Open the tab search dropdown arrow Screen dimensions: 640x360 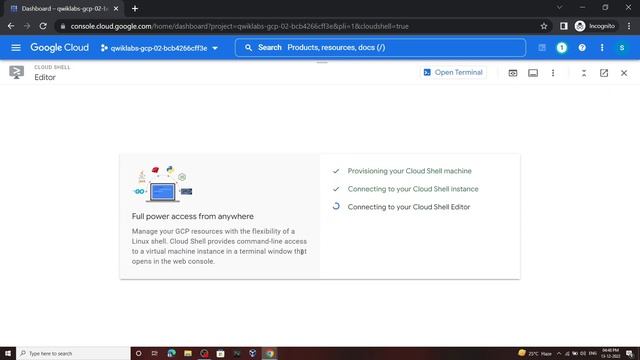pos(560,7)
